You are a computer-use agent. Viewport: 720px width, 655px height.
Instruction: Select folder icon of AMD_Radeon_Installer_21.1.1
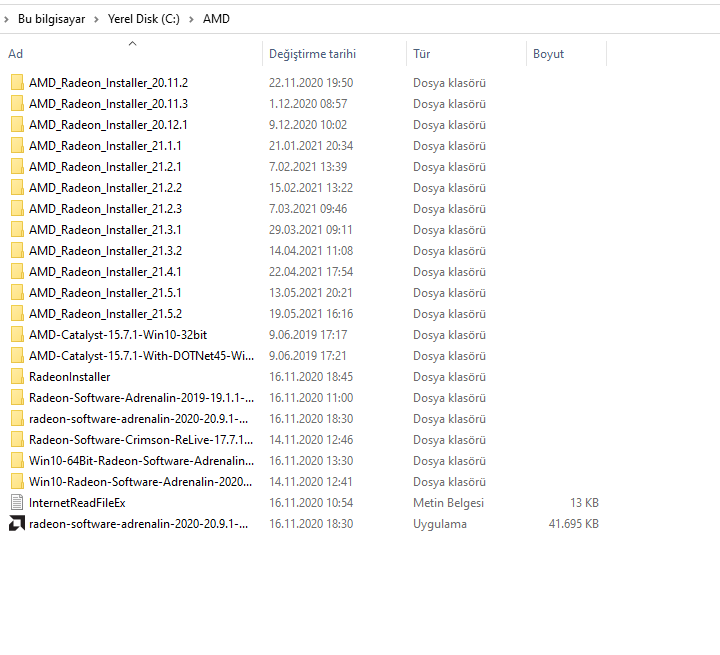17,146
